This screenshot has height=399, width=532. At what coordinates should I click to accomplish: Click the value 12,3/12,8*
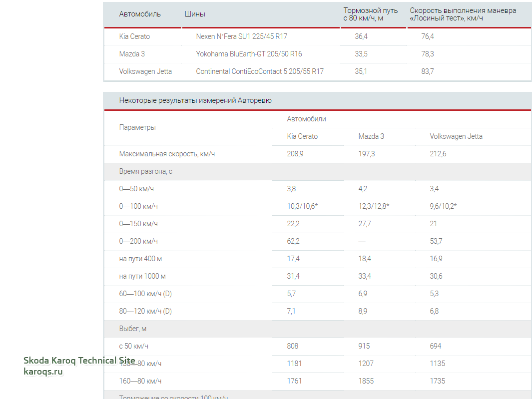pyautogui.click(x=374, y=206)
